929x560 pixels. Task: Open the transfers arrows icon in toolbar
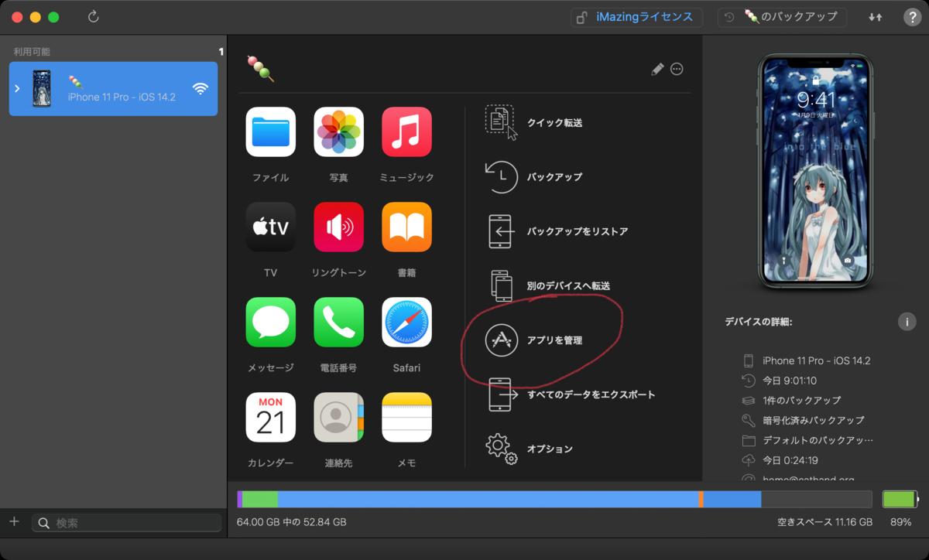(876, 17)
